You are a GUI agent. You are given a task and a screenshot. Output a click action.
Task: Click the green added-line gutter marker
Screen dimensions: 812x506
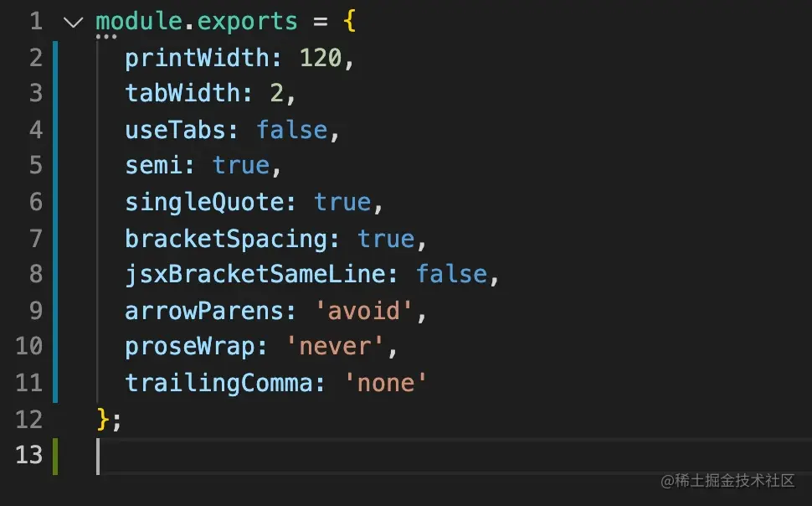pos(55,457)
